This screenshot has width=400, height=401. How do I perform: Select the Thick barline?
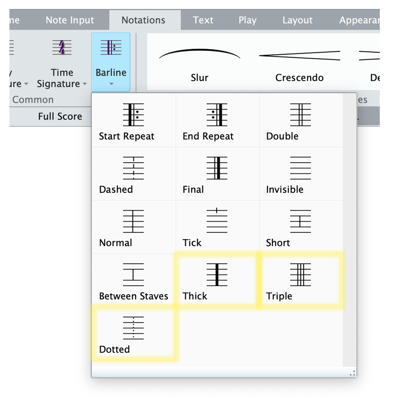tap(217, 281)
